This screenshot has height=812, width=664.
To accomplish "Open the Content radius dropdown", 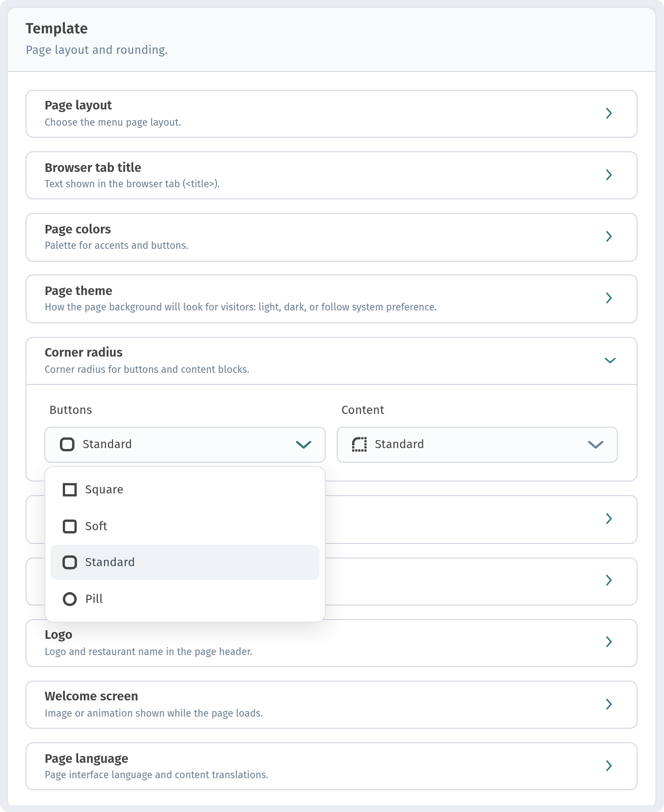I will [x=477, y=445].
